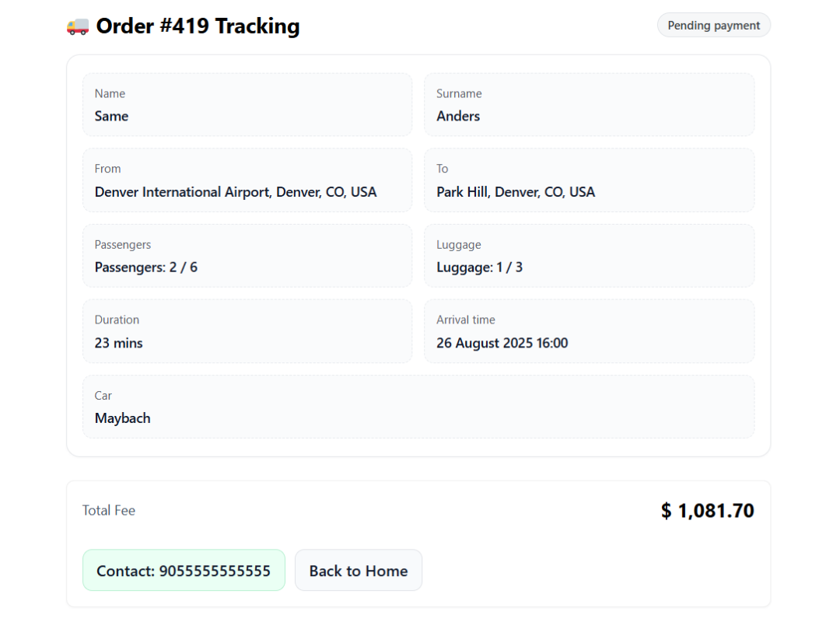Image resolution: width=840 pixels, height=622 pixels.
Task: Click the Contact: 9055555555555 button
Action: tap(184, 571)
